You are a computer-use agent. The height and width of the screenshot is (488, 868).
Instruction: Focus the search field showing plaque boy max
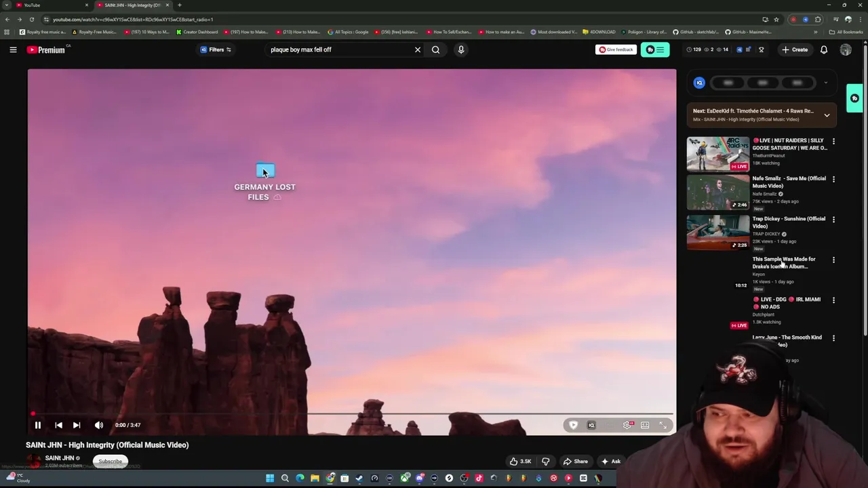pos(339,49)
